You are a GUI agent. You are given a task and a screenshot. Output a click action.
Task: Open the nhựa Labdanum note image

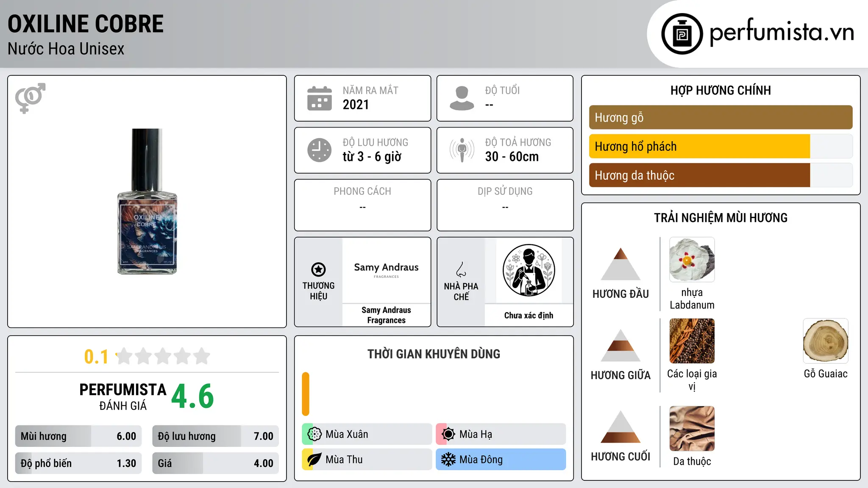pos(692,260)
